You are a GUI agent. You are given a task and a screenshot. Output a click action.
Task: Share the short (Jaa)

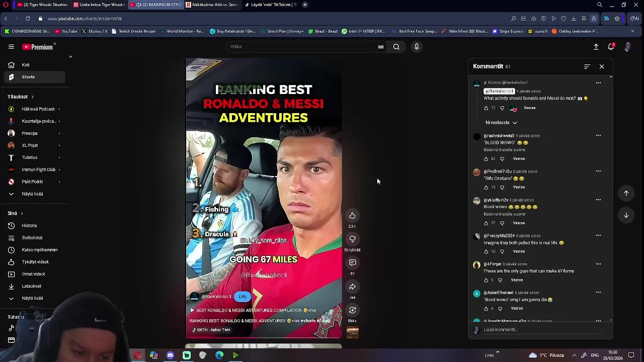[x=352, y=287]
